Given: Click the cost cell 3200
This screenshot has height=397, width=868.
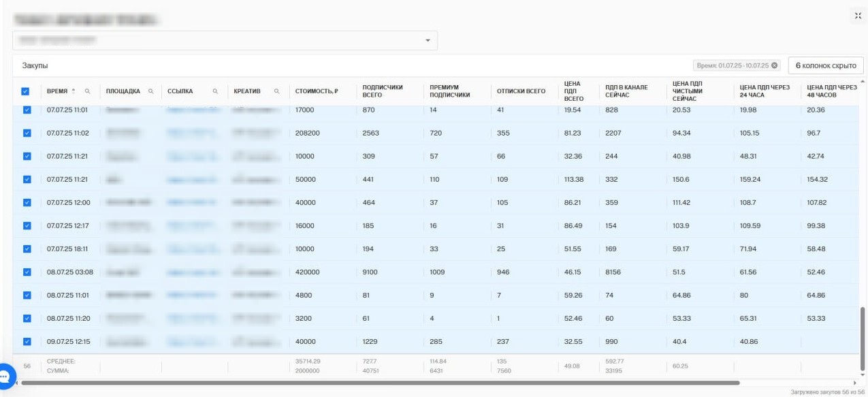Looking at the screenshot, I should click(x=303, y=318).
